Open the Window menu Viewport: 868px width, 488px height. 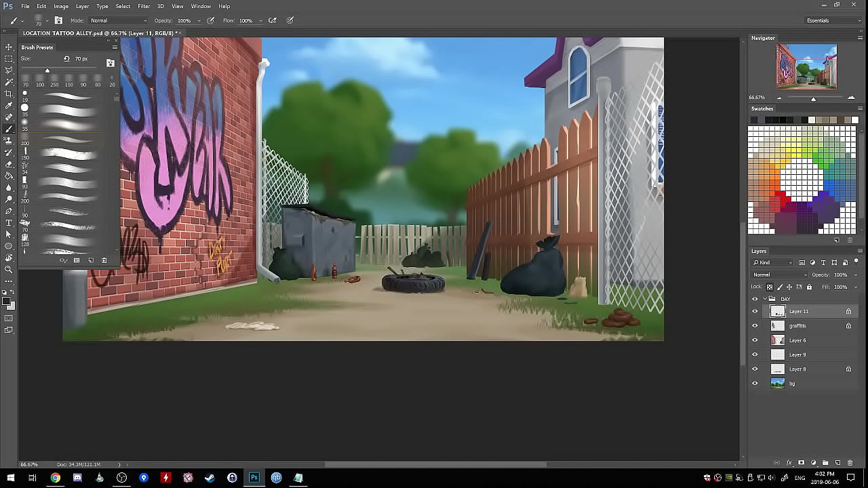pos(201,6)
